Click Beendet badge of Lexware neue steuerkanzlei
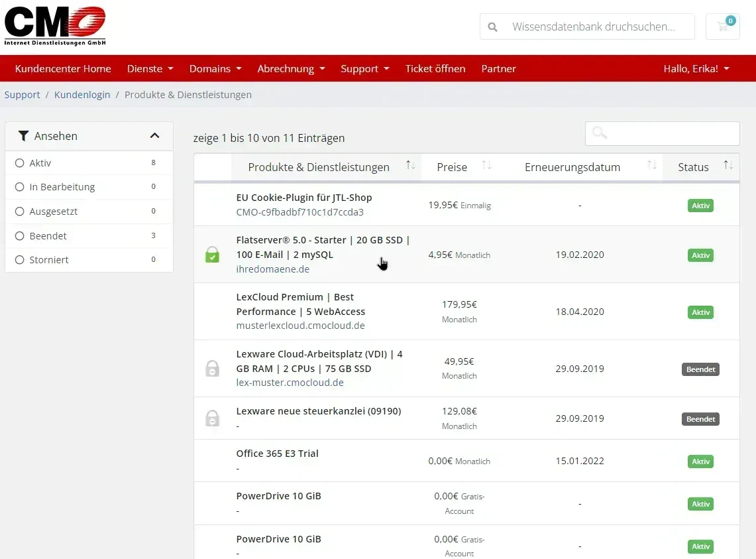The height and width of the screenshot is (559, 756). coord(700,419)
